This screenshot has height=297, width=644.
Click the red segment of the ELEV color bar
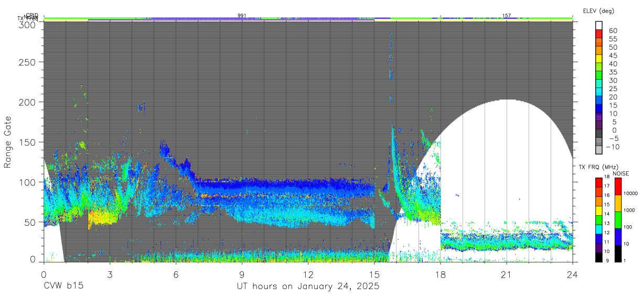[599, 33]
